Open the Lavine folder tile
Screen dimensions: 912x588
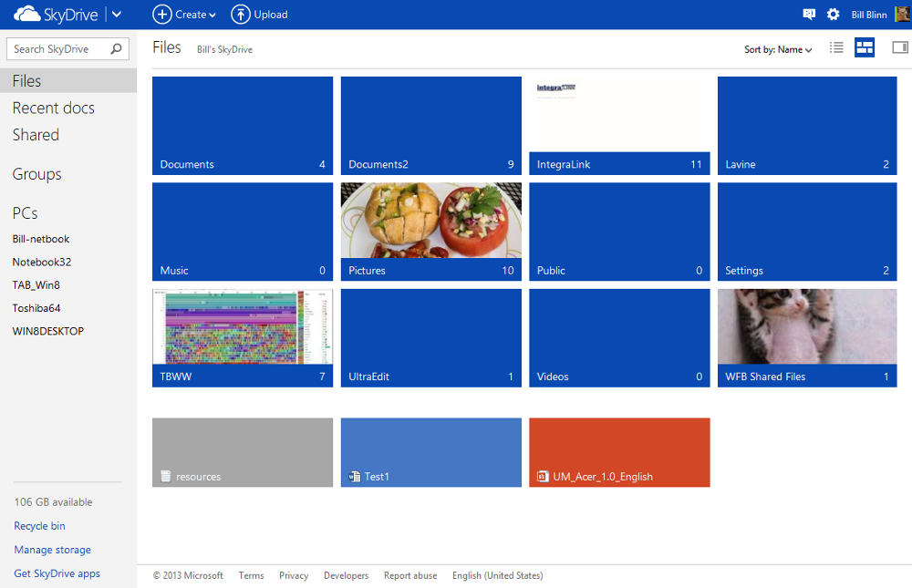click(x=807, y=126)
